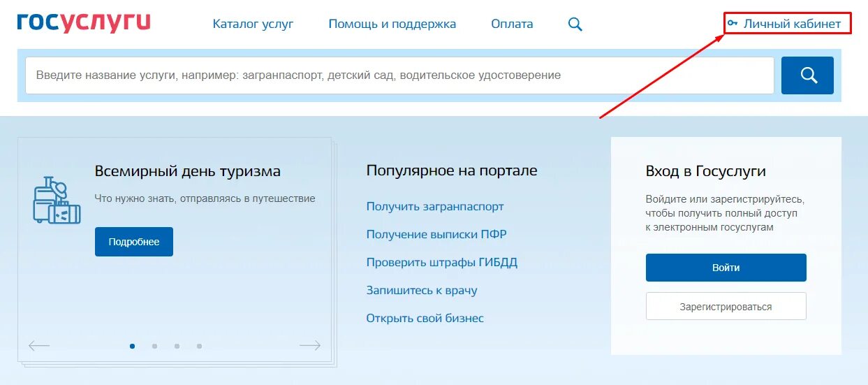The height and width of the screenshot is (385, 868).
Task: Go to previous slide with left arrow
Action: click(38, 345)
